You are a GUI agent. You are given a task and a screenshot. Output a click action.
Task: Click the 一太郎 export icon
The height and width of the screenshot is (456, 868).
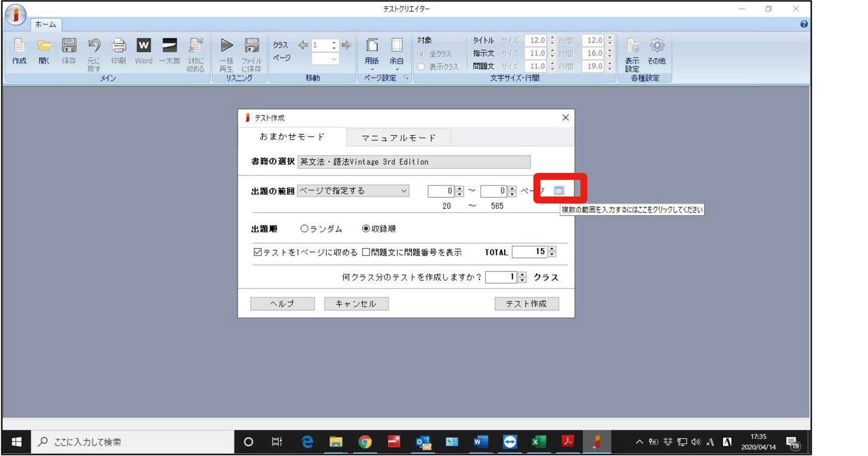pyautogui.click(x=169, y=51)
